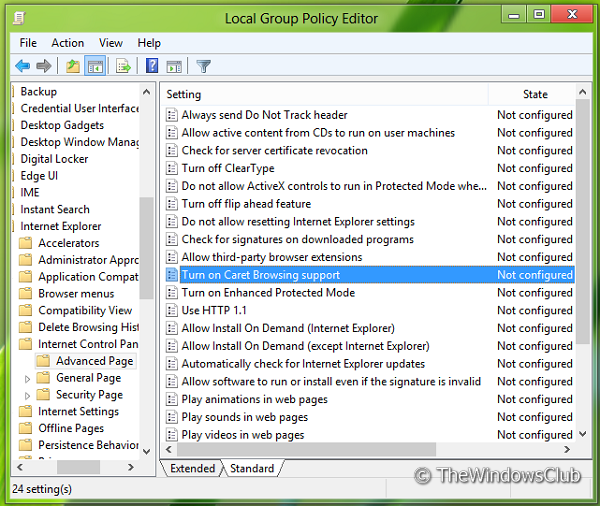600x506 pixels.
Task: Toggle Show/Hide Console Tree icon
Action: 95,66
